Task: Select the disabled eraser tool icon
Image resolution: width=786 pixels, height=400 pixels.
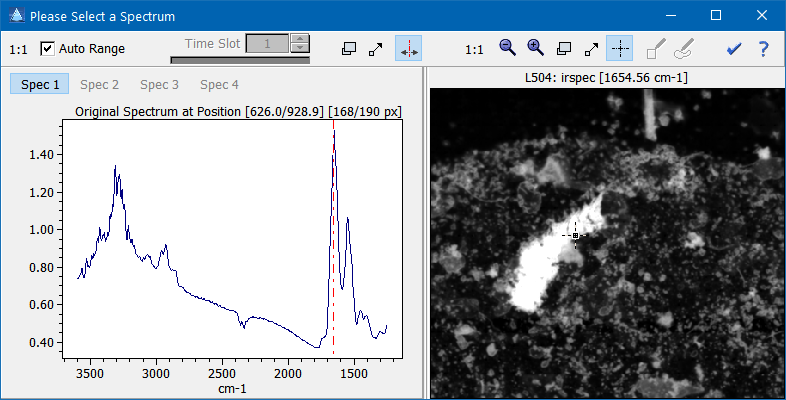Action: pyautogui.click(x=684, y=49)
